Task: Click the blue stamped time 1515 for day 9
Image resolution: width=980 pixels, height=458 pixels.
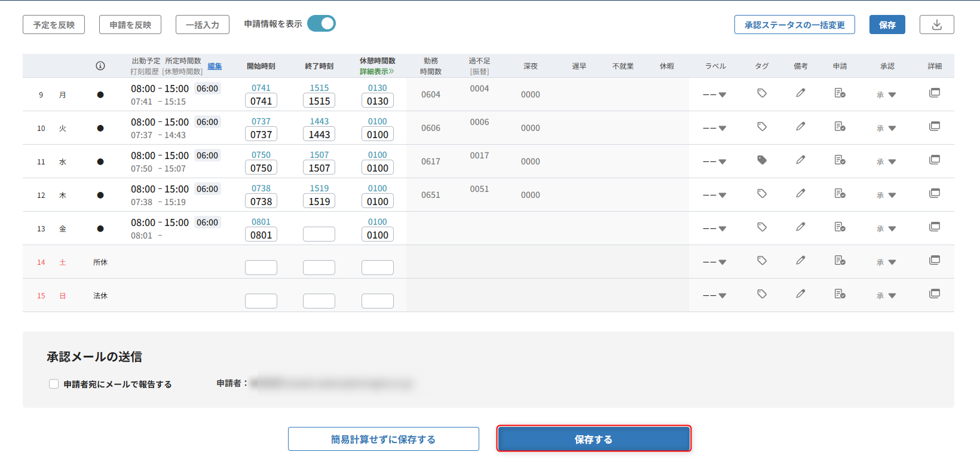Action: pos(319,88)
